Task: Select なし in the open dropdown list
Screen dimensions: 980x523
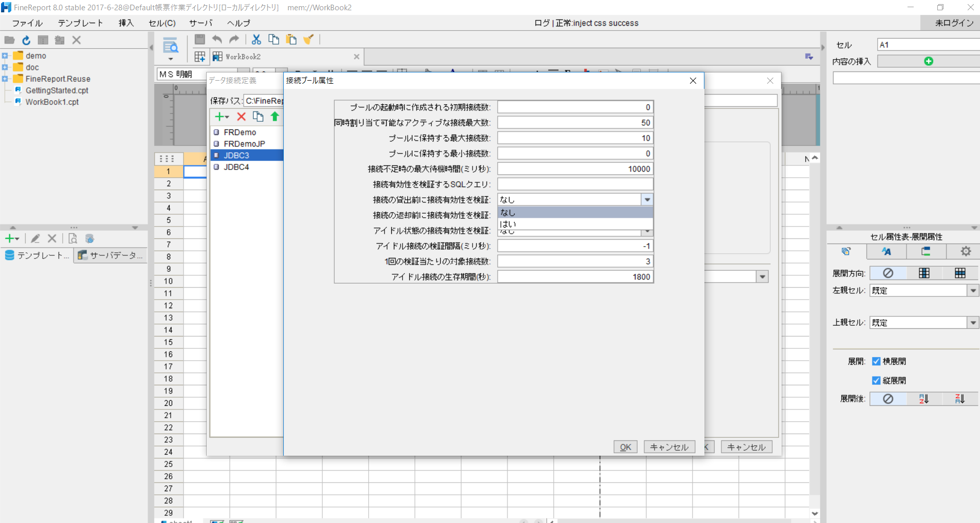Action: [575, 212]
